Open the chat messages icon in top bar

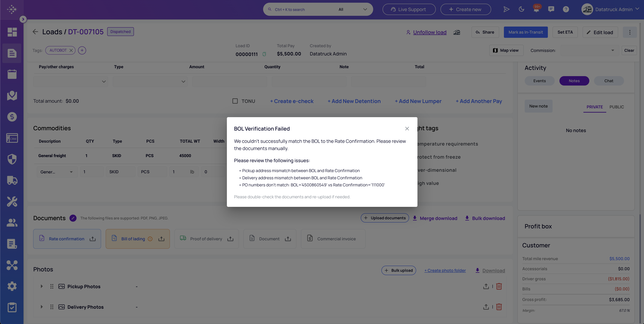[x=551, y=9]
